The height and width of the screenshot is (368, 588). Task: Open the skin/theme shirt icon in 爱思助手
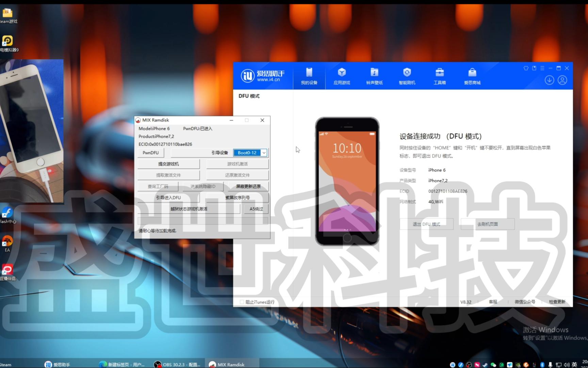tap(526, 68)
